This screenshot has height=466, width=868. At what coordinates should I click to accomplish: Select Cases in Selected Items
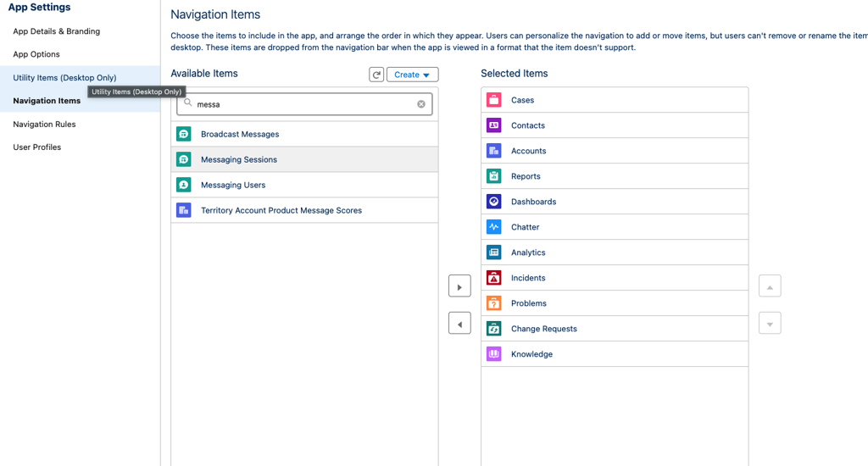click(615, 100)
